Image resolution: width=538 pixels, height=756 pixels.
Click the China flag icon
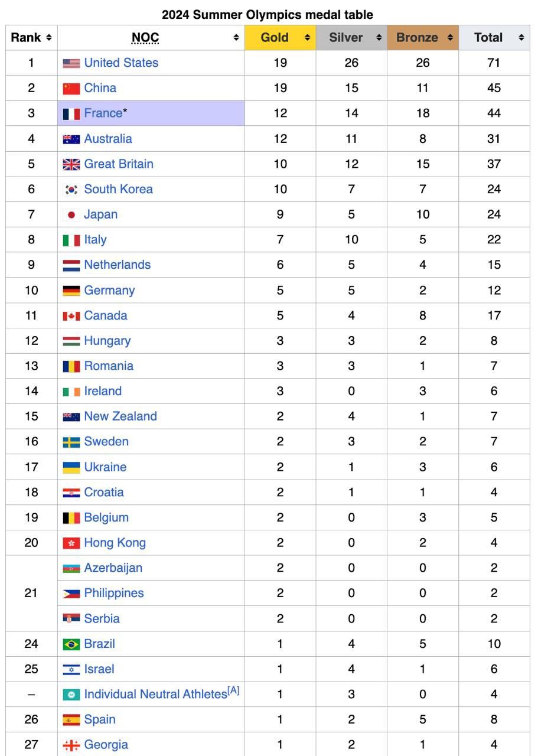point(71,89)
